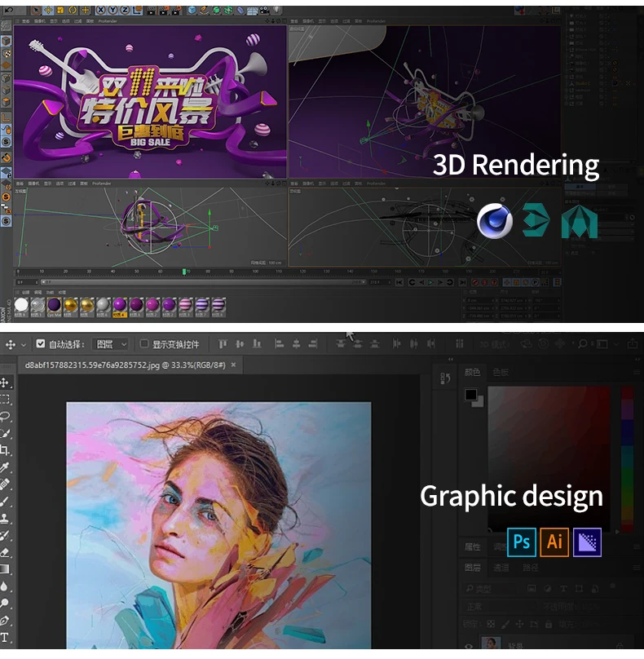The image size is (644, 659).
Task: Switch to the 通道 panel tab
Action: point(501,568)
